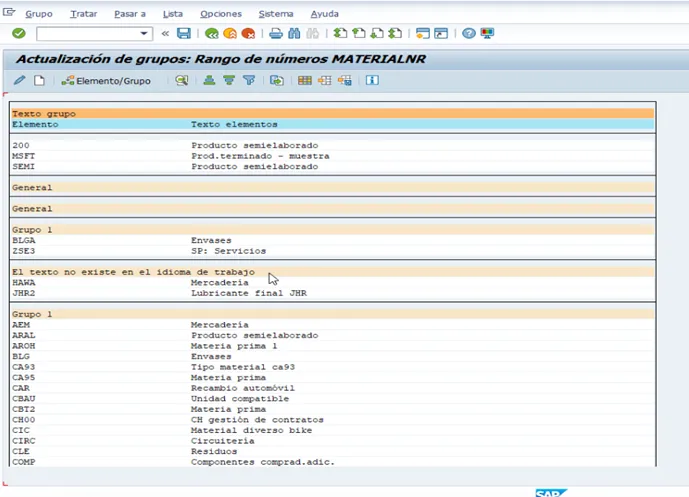Screen dimensions: 689x497
Task: Click the search details magnifier icon
Action: pos(181,80)
